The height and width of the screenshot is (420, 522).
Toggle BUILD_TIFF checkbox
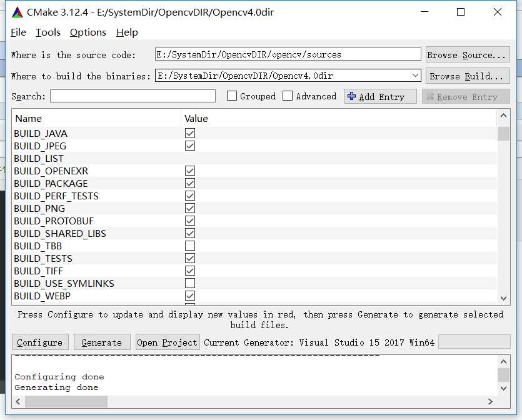[x=190, y=271]
